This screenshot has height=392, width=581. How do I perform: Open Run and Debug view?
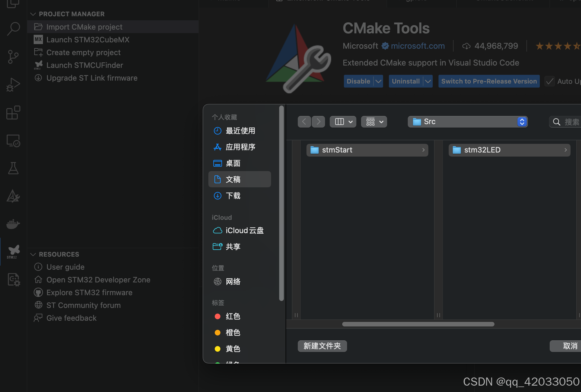13,85
